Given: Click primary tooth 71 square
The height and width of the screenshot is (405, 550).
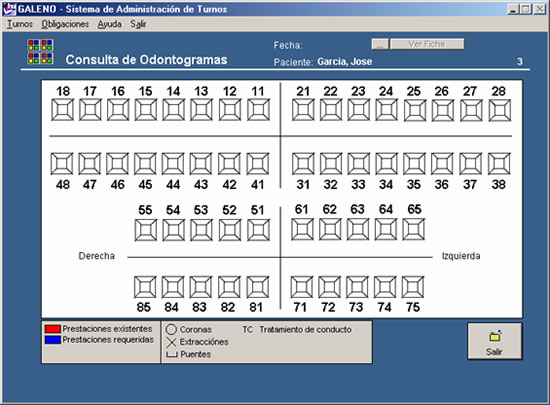Looking at the screenshot, I should click(x=302, y=287).
